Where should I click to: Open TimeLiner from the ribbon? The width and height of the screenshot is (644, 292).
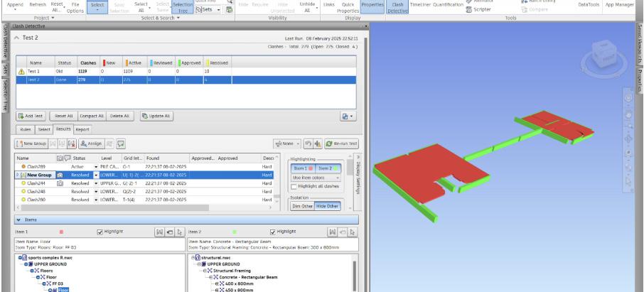420,5
